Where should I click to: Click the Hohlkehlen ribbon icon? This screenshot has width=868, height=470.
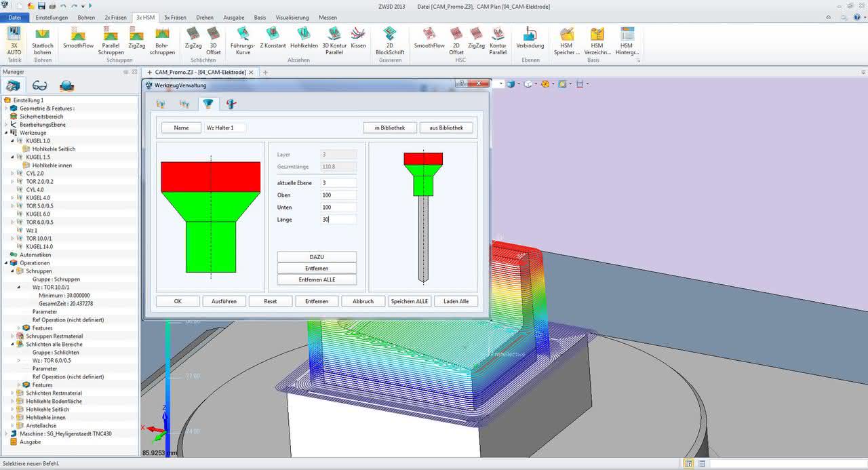coord(304,39)
